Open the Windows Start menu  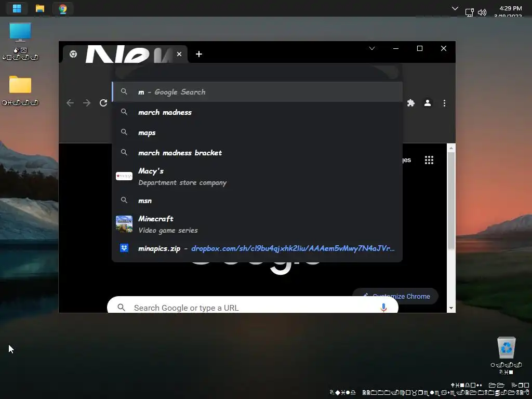[17, 8]
